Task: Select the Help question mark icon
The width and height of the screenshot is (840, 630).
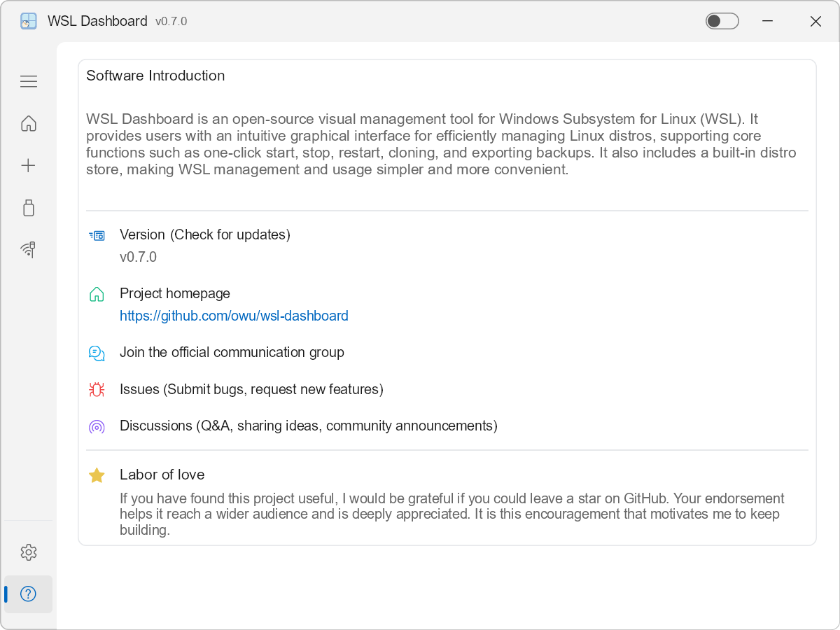Action: (x=28, y=594)
